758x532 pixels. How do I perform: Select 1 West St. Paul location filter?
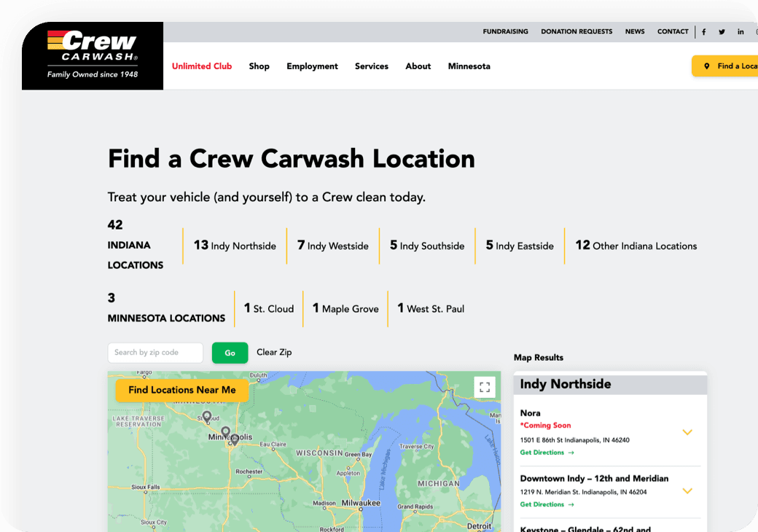coord(431,308)
